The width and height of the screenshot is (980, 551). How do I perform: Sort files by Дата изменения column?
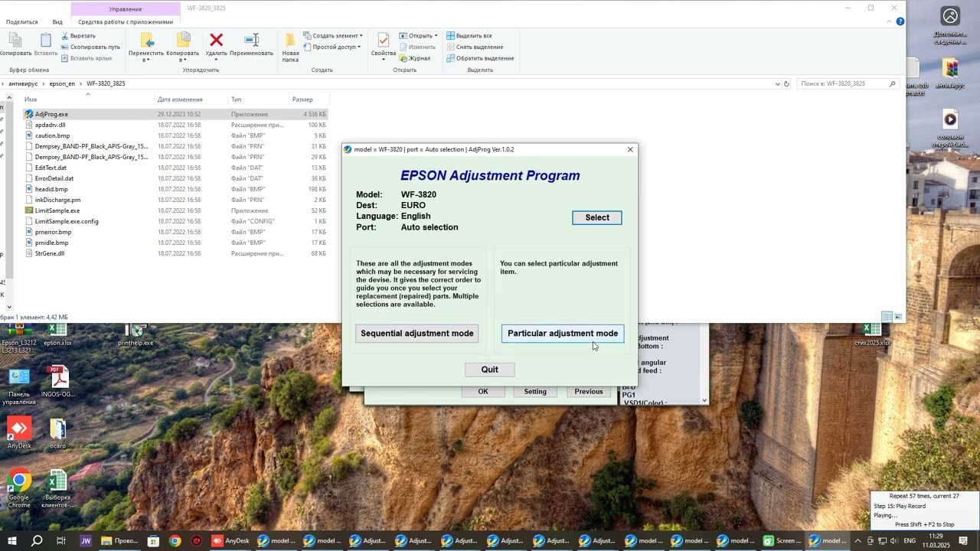pyautogui.click(x=180, y=99)
